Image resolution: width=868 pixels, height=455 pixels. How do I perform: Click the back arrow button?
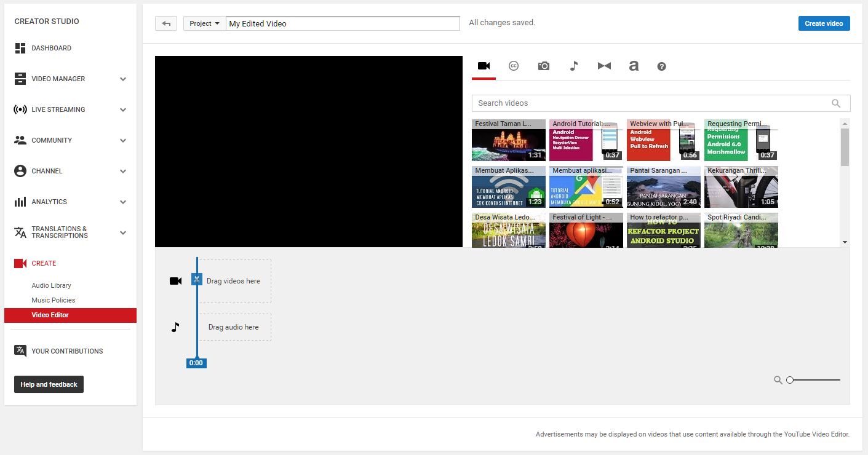coord(165,23)
